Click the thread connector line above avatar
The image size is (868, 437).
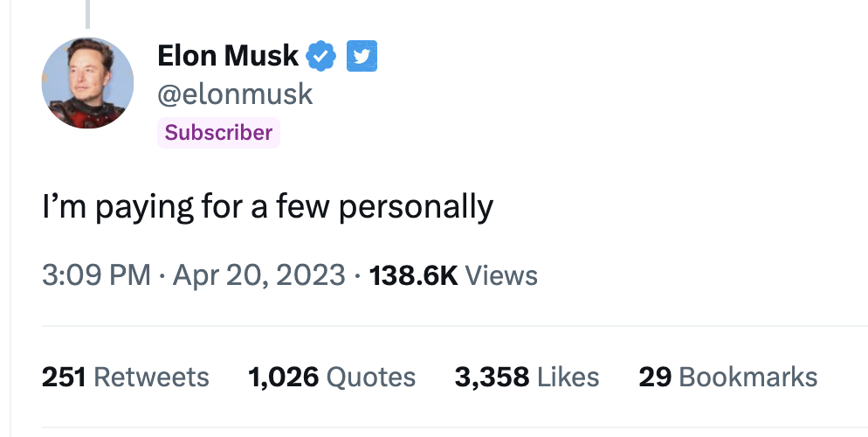point(87,13)
